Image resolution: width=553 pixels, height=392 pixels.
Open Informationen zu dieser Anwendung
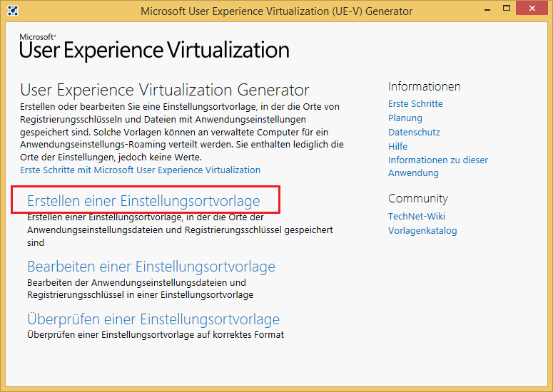tap(438, 166)
